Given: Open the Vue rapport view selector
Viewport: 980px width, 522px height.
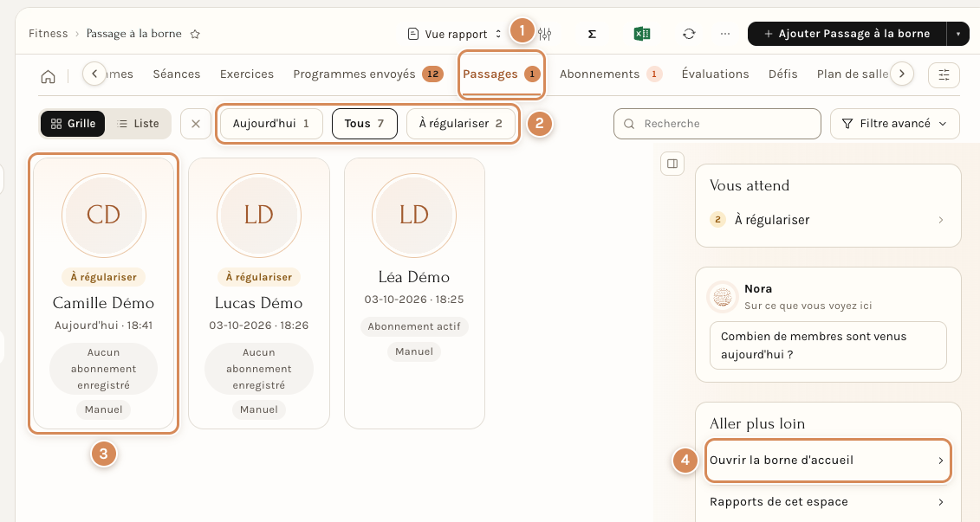Looking at the screenshot, I should (454, 35).
